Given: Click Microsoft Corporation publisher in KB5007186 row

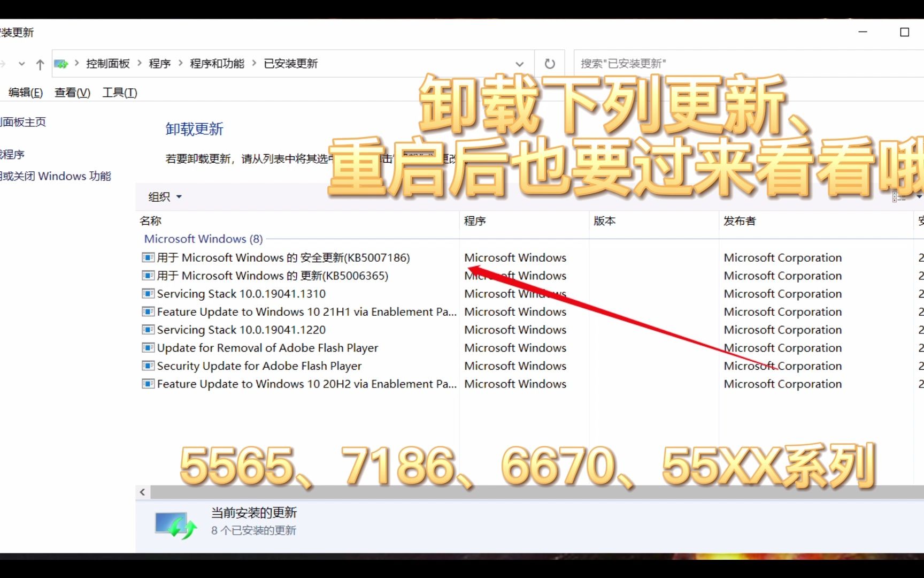Looking at the screenshot, I should (783, 258).
